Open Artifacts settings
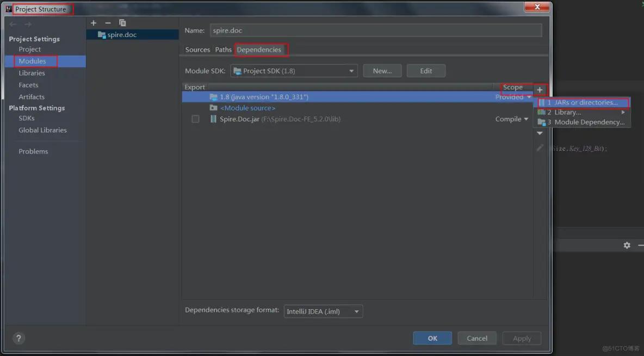 coord(32,96)
